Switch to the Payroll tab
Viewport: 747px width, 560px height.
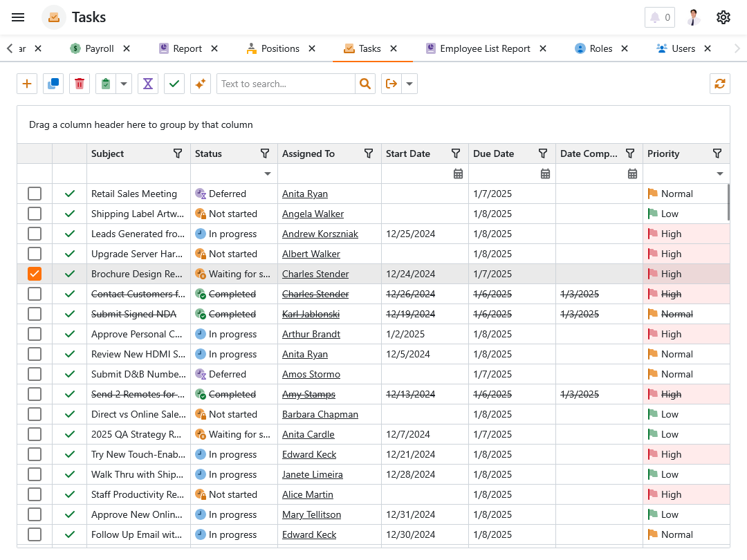[99, 48]
